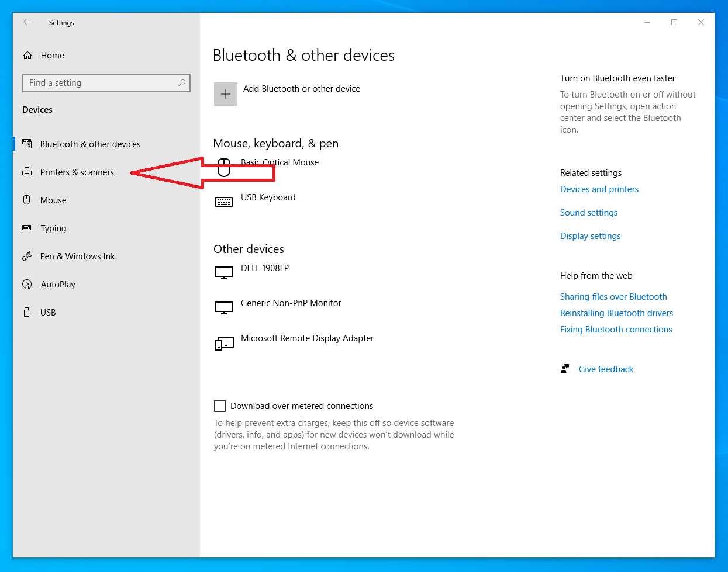This screenshot has height=572, width=728.
Task: Click the back arrow in Settings
Action: pos(27,22)
